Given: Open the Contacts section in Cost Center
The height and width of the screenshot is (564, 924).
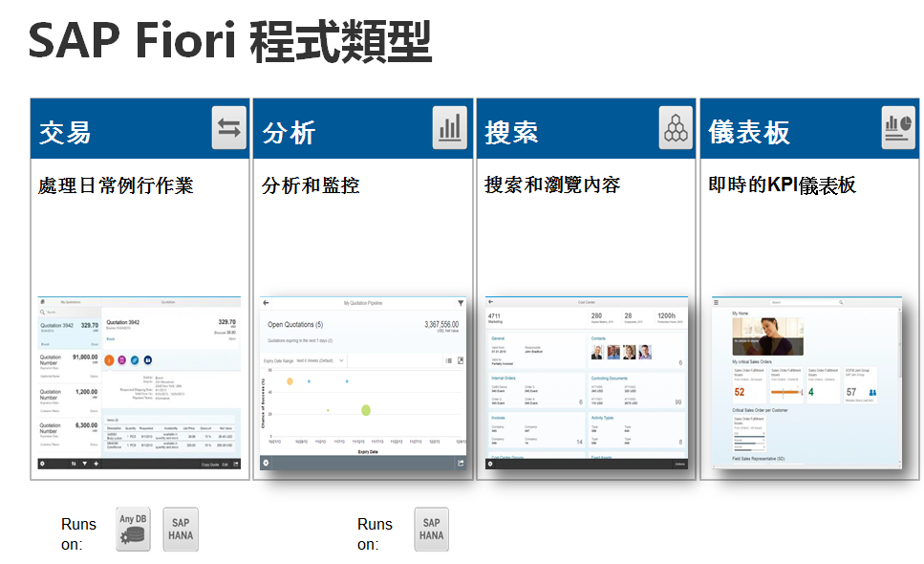Looking at the screenshot, I should tap(635, 351).
